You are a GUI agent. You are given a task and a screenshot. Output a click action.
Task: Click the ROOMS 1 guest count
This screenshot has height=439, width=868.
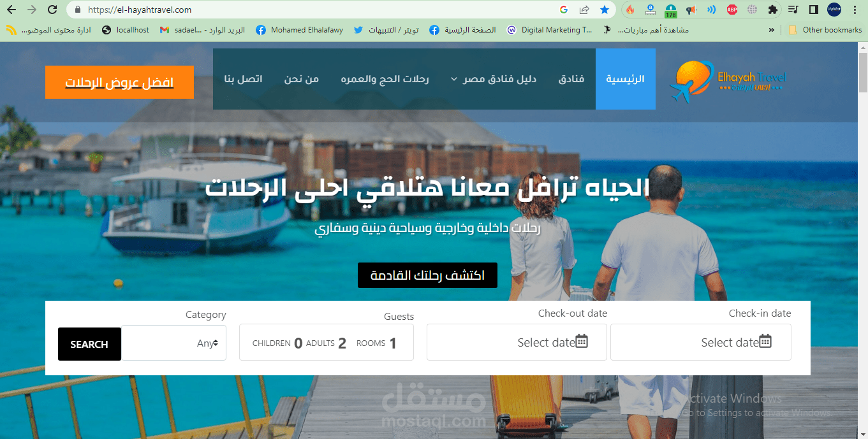click(x=376, y=343)
